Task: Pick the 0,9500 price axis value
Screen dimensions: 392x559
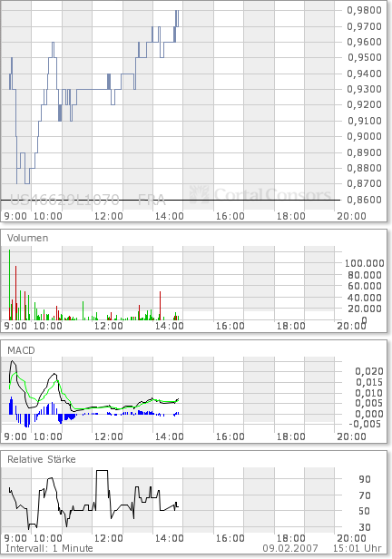Action: click(x=364, y=57)
